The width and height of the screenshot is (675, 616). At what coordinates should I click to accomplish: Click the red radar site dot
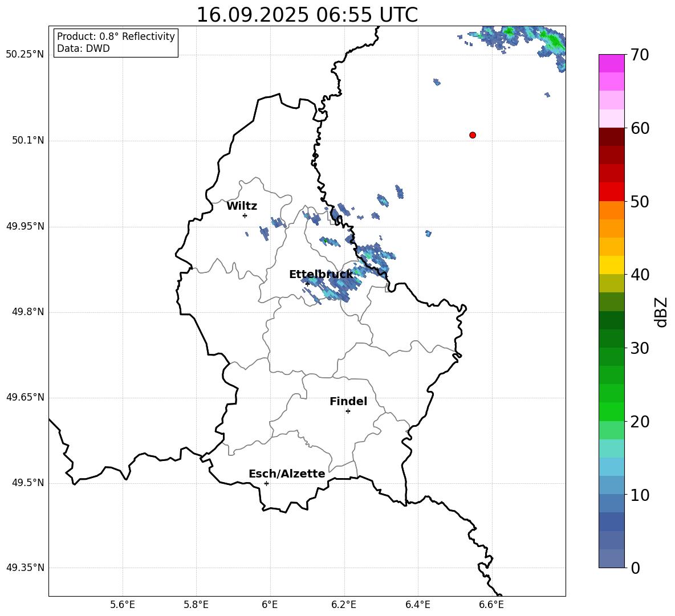point(473,135)
